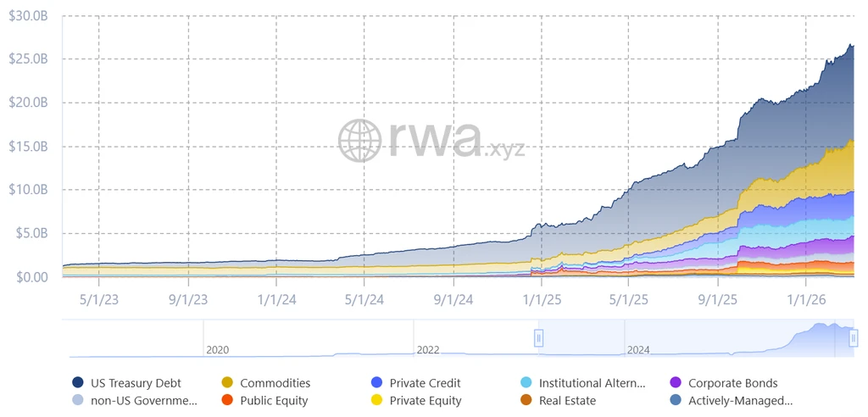Click the orange Public Equity dot

(x=227, y=400)
